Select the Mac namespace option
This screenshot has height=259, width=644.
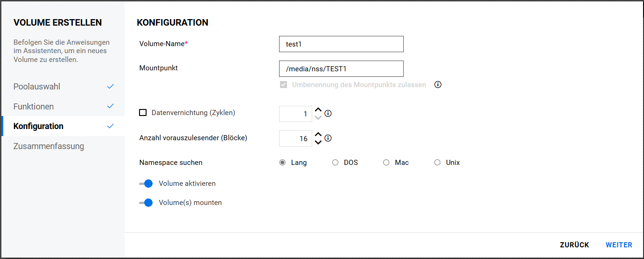[x=386, y=163]
